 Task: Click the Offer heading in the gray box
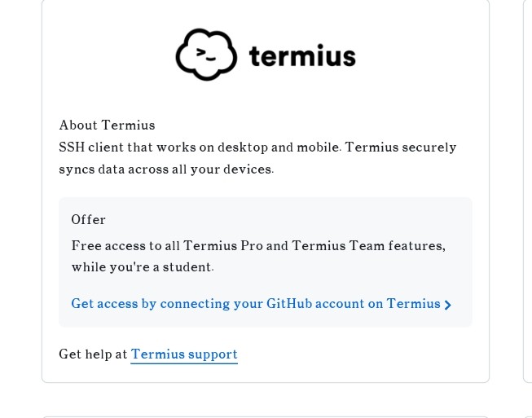[x=88, y=219]
